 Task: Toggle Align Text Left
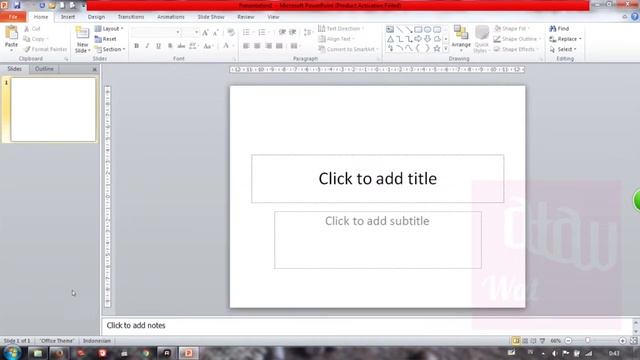coord(246,46)
